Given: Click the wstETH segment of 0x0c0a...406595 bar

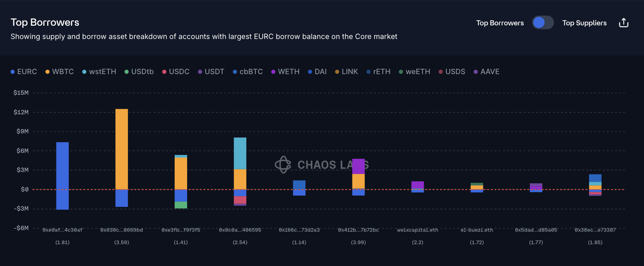Looking at the screenshot, I should tap(240, 153).
